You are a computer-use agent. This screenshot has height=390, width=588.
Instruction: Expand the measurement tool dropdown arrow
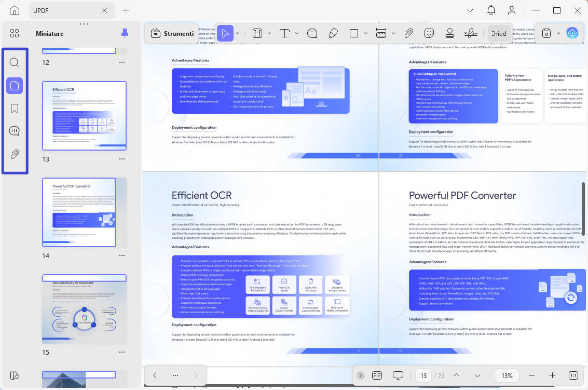[393, 33]
